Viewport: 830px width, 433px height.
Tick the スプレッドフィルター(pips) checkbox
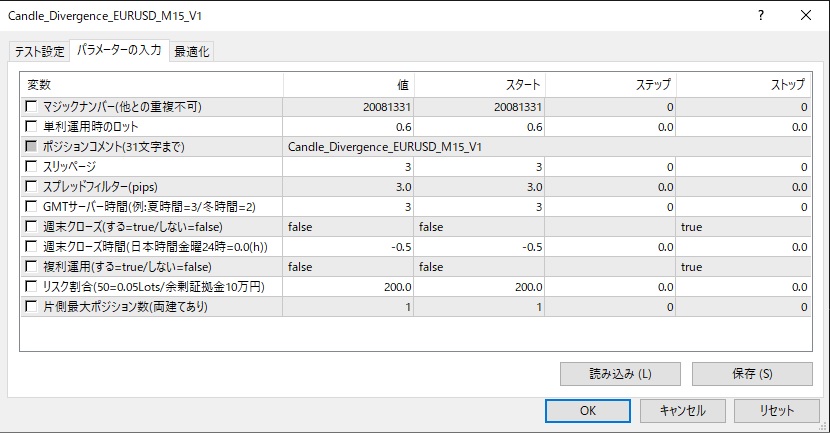(x=33, y=187)
